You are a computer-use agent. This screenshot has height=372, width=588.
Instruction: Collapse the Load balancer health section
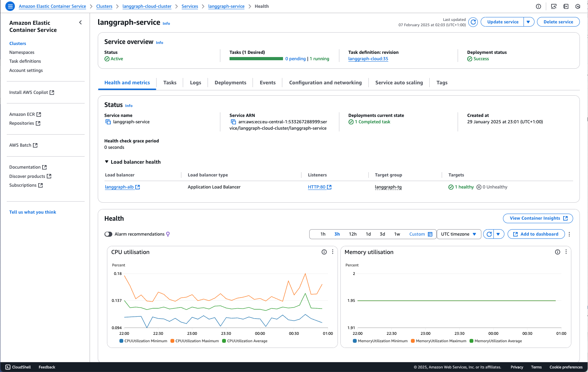tap(132, 162)
